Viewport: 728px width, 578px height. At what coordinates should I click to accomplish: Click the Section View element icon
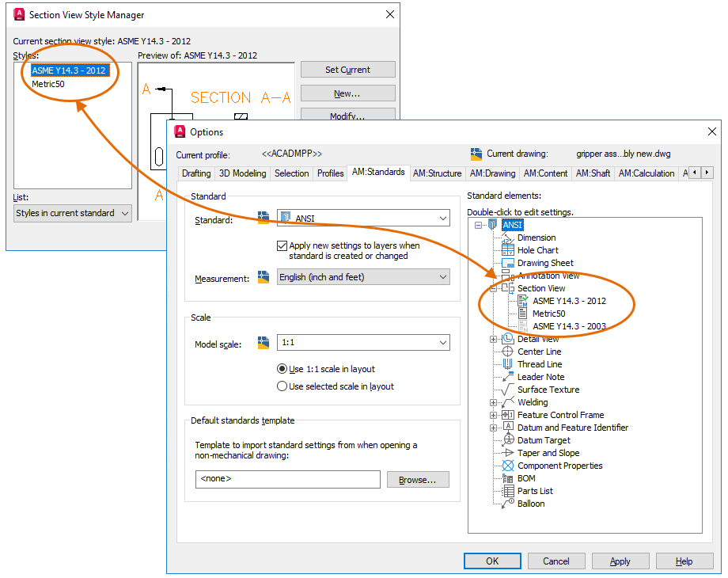pos(507,288)
